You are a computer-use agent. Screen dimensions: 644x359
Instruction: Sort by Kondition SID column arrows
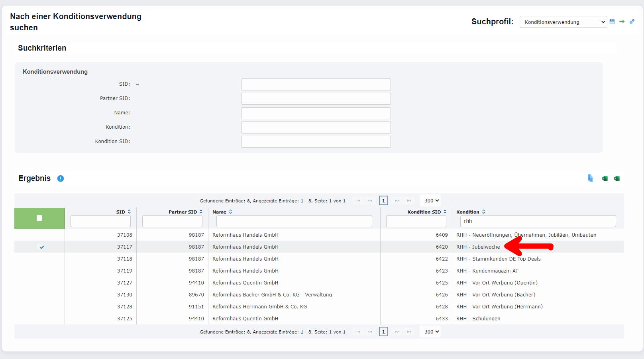(445, 212)
